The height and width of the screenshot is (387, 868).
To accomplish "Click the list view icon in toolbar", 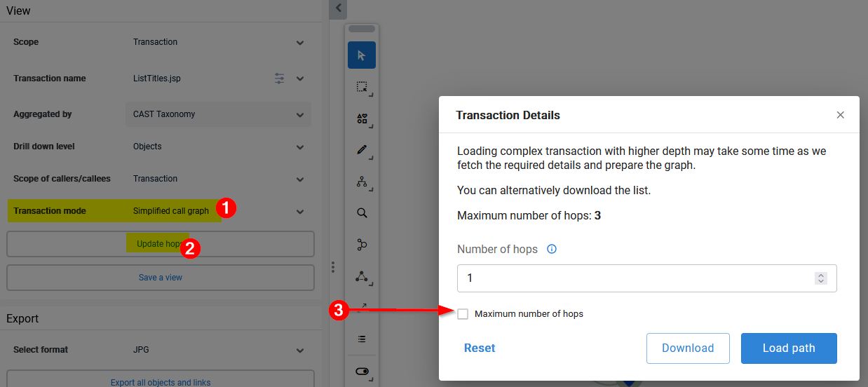I will 362,339.
